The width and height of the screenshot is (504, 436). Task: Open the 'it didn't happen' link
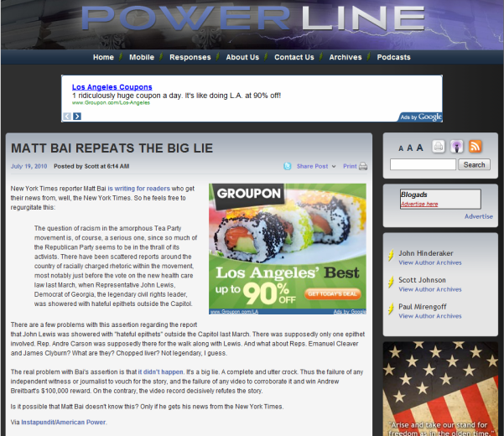click(161, 372)
